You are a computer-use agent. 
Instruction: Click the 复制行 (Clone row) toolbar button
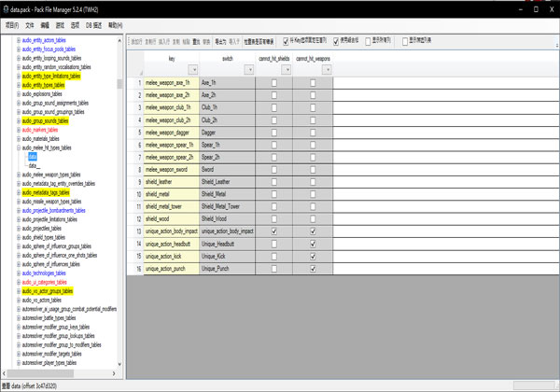pyautogui.click(x=151, y=42)
